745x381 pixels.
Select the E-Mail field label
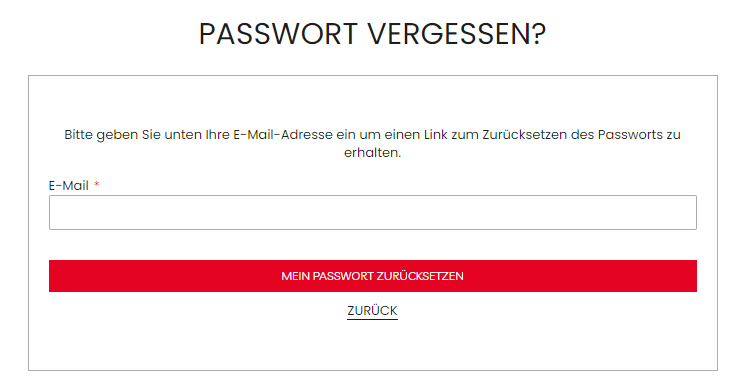point(68,186)
